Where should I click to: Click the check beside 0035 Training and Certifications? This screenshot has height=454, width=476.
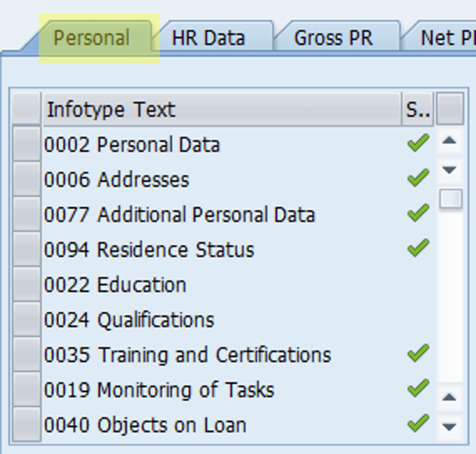[417, 352]
